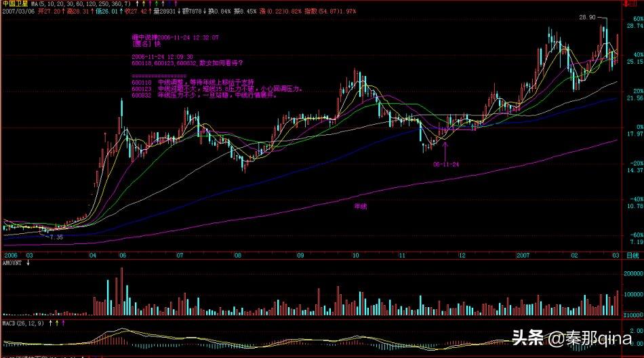
Task: Click the yellow MA arrow indicator in header
Action: (x=144, y=3)
